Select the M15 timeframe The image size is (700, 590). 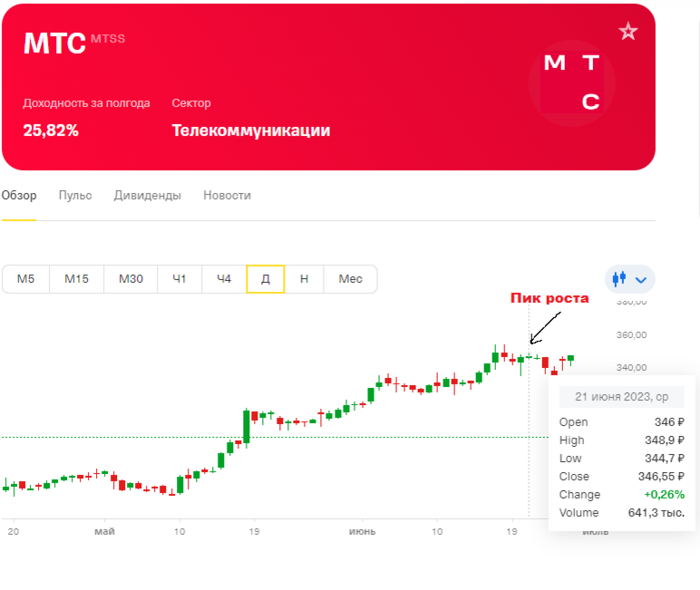pyautogui.click(x=76, y=279)
